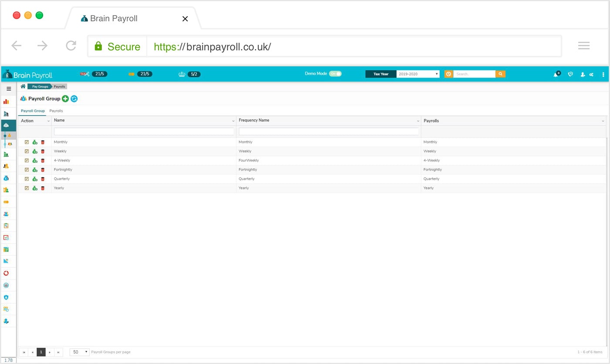
Task: Open the Tax Year 2019-2020 dropdown
Action: [418, 74]
